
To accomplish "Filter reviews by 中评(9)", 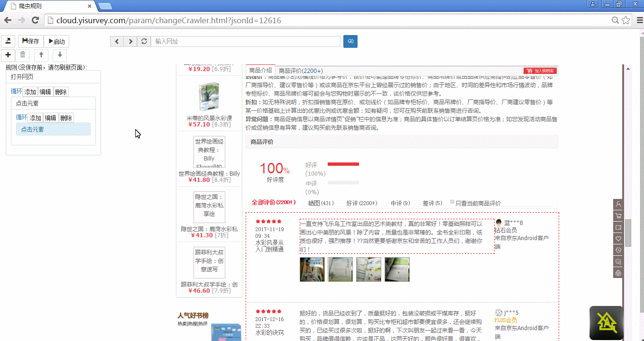I will [400, 203].
